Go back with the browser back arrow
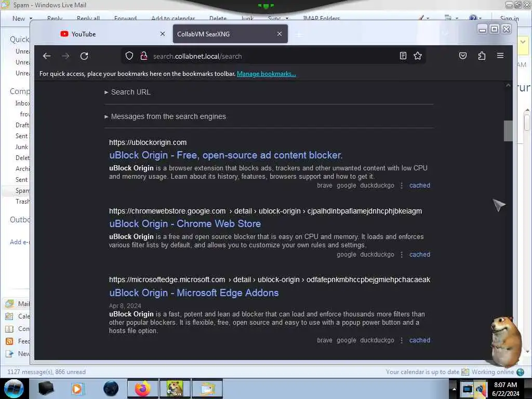Screen dimensions: 532x399 (47, 56)
